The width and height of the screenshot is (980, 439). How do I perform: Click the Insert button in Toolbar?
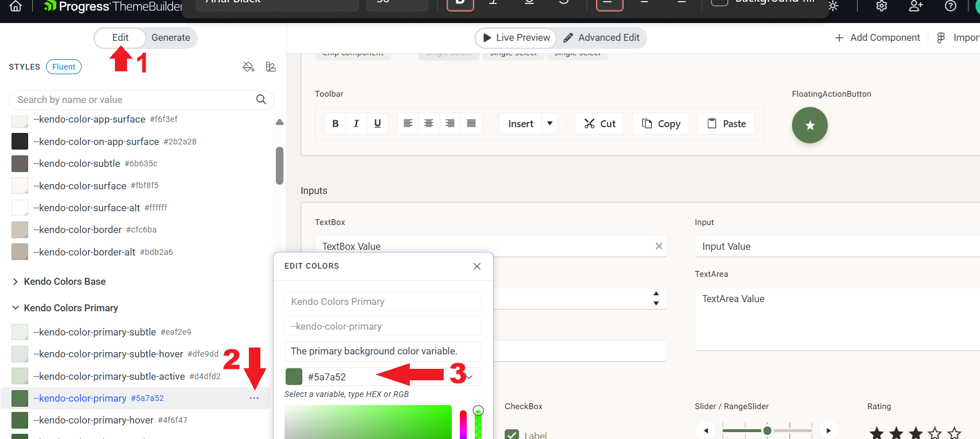521,124
